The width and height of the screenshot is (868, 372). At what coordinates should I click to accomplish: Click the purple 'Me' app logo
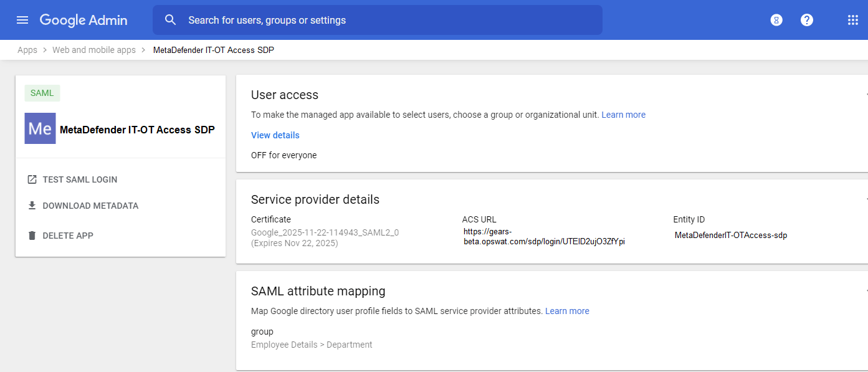pyautogui.click(x=41, y=128)
